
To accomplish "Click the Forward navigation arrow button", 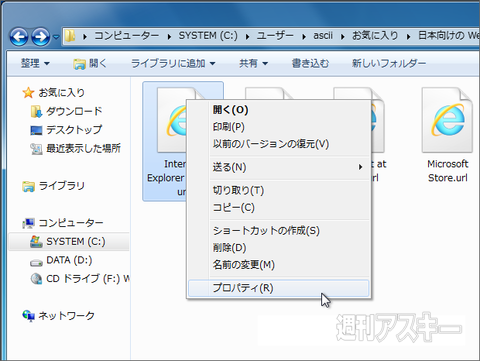I will pos(41,36).
